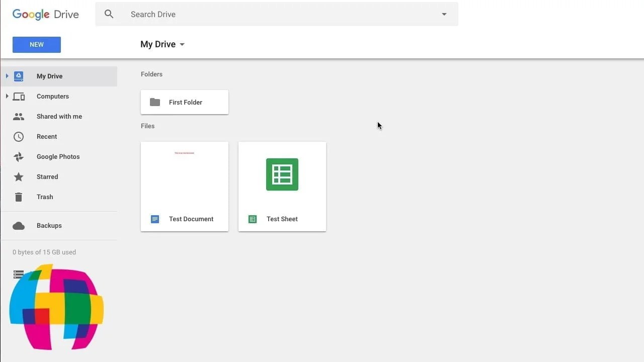Select the My Drive sidebar icon
644x362 pixels.
pyautogui.click(x=19, y=76)
